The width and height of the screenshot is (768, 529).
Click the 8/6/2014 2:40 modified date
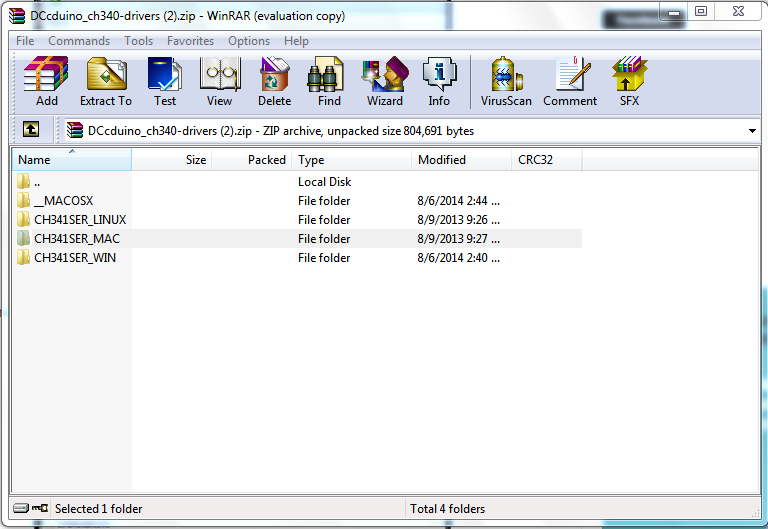(458, 258)
